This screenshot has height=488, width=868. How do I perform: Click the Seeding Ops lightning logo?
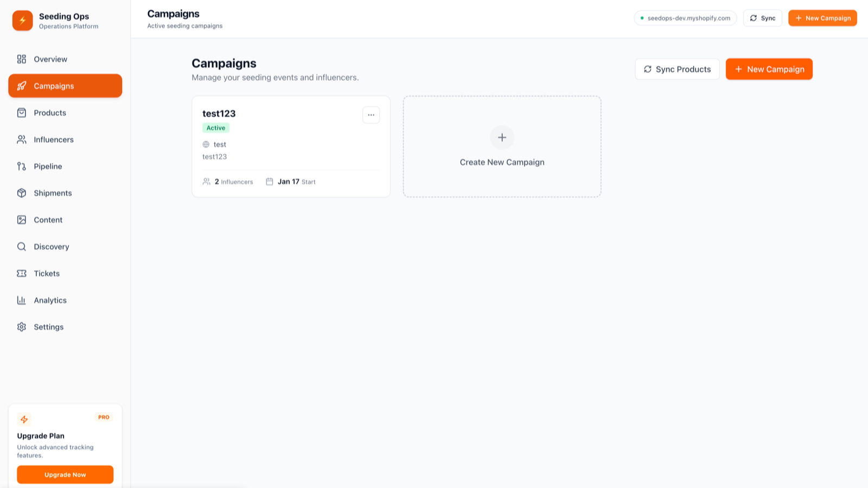click(23, 21)
